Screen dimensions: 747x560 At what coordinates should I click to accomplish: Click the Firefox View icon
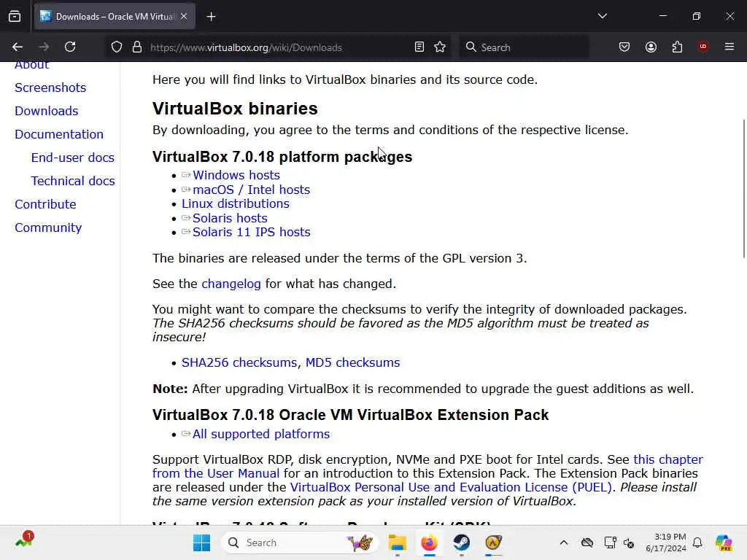click(15, 17)
